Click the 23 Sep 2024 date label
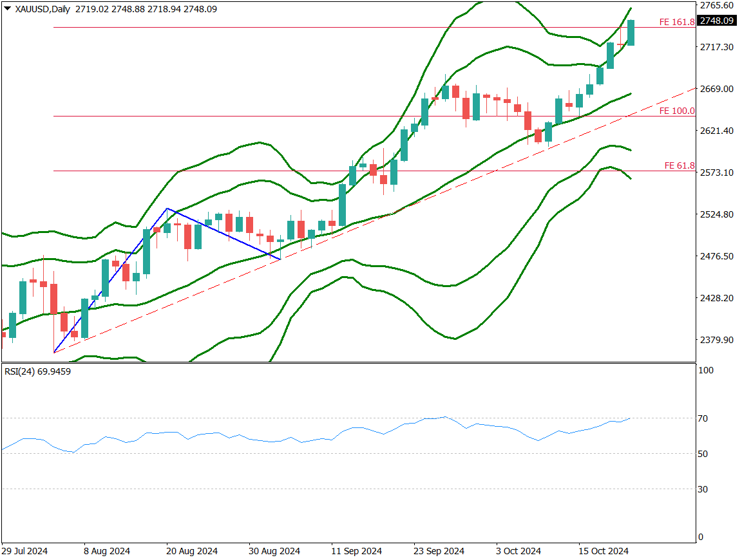Viewport: 742px width, 560px height. [x=439, y=551]
